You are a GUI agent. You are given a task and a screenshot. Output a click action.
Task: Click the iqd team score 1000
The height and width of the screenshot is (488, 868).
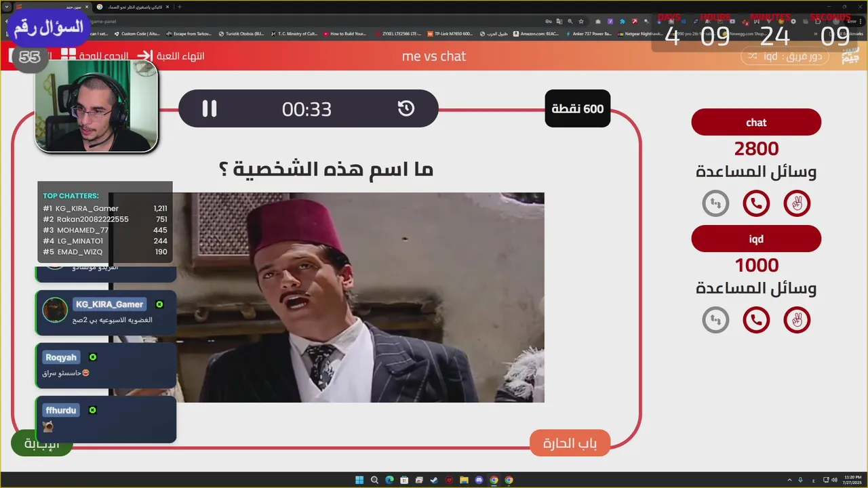[x=756, y=265]
